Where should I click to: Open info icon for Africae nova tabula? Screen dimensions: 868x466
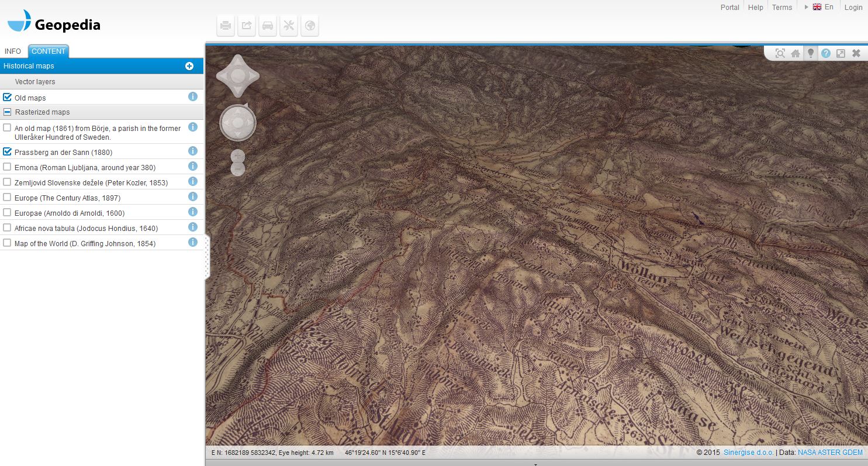tap(193, 227)
